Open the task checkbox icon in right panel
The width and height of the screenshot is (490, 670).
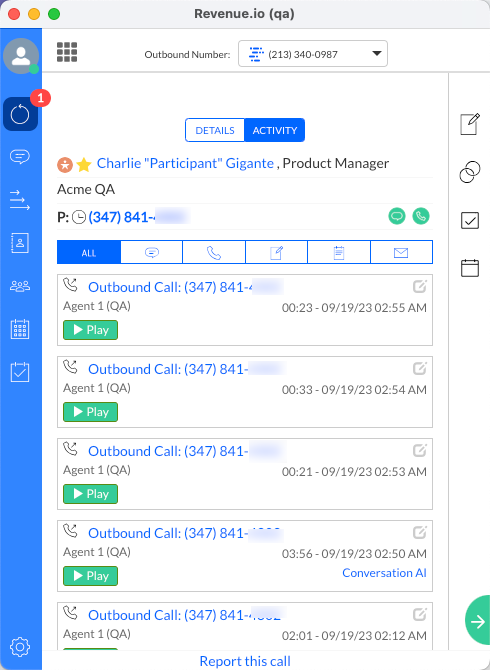tap(469, 220)
